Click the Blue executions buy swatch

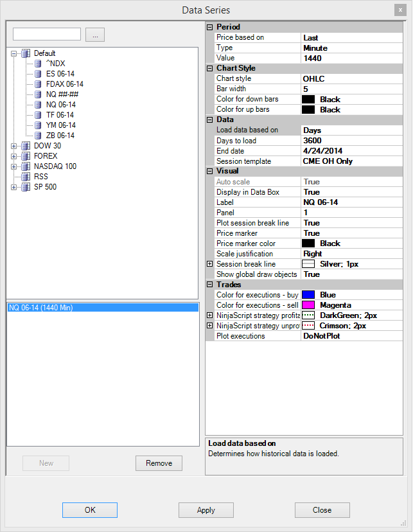pos(308,294)
